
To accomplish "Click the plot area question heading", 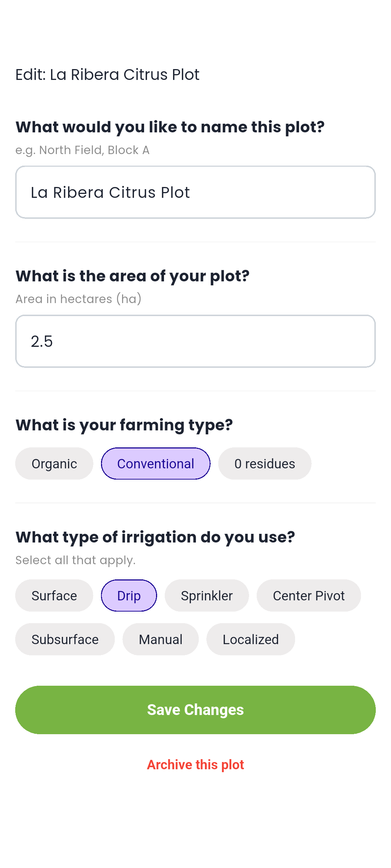I will (133, 276).
